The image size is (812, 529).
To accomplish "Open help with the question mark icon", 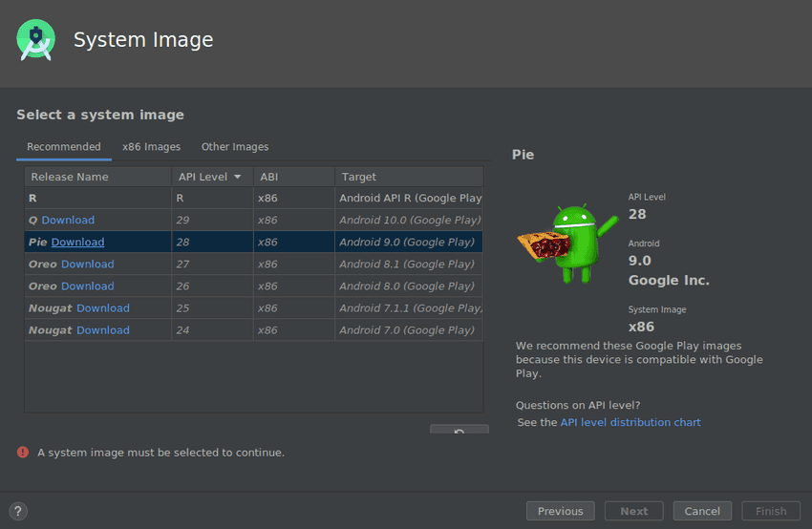I will point(18,511).
